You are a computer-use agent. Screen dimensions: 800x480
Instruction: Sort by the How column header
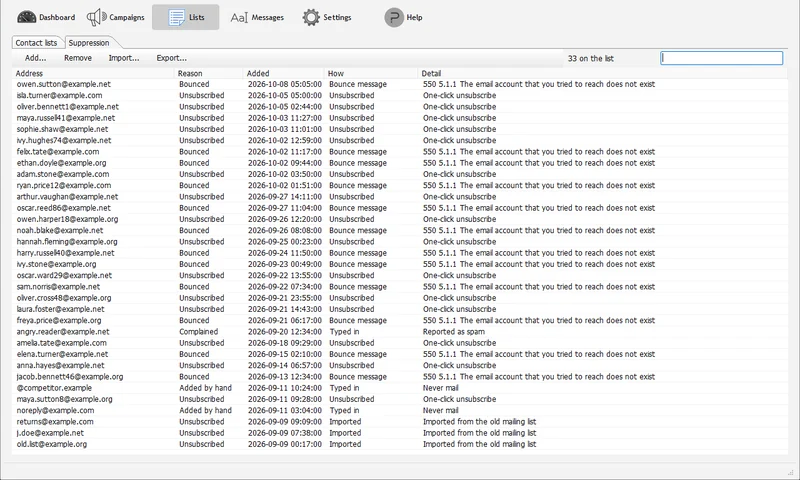point(371,73)
